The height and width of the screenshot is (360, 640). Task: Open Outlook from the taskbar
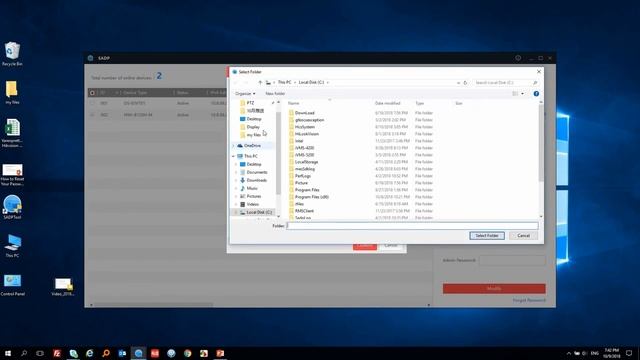pos(122,353)
